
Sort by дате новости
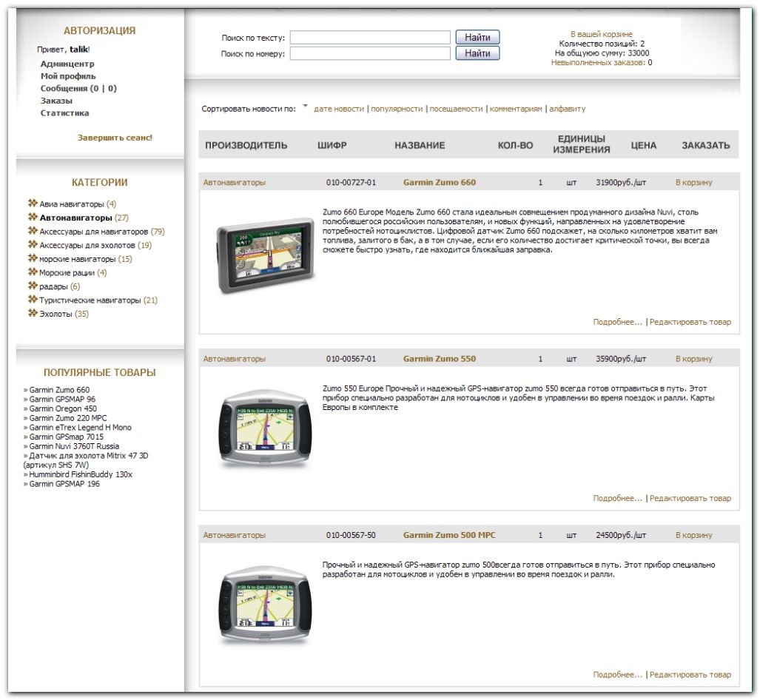(339, 109)
